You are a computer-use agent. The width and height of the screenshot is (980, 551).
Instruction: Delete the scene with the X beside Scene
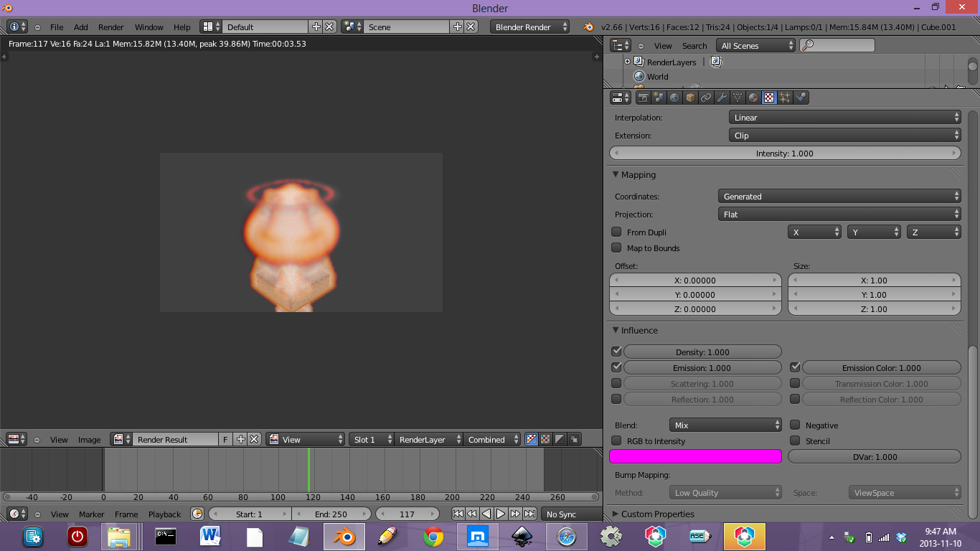[x=471, y=27]
